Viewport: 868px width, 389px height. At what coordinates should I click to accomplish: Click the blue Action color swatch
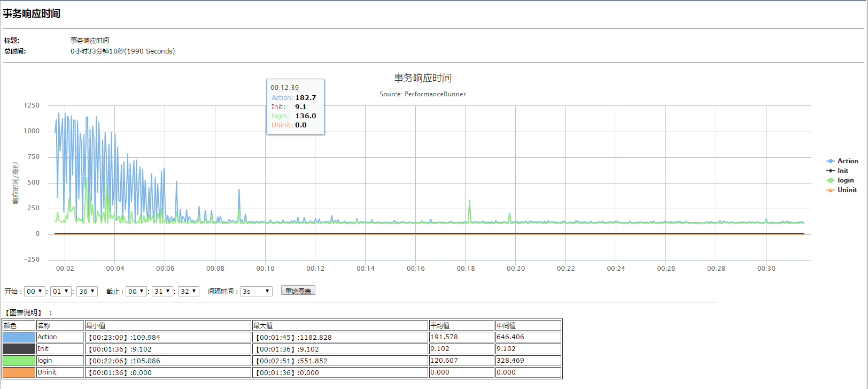19,337
